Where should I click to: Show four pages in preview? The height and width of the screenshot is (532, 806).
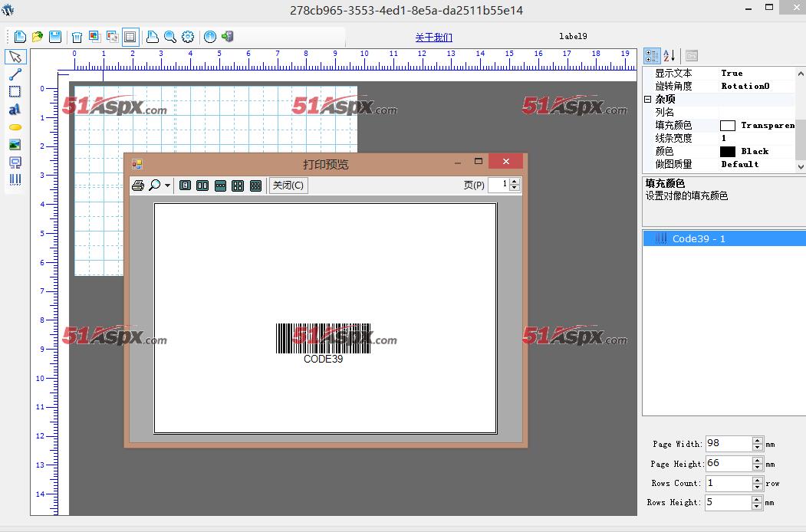(x=238, y=186)
